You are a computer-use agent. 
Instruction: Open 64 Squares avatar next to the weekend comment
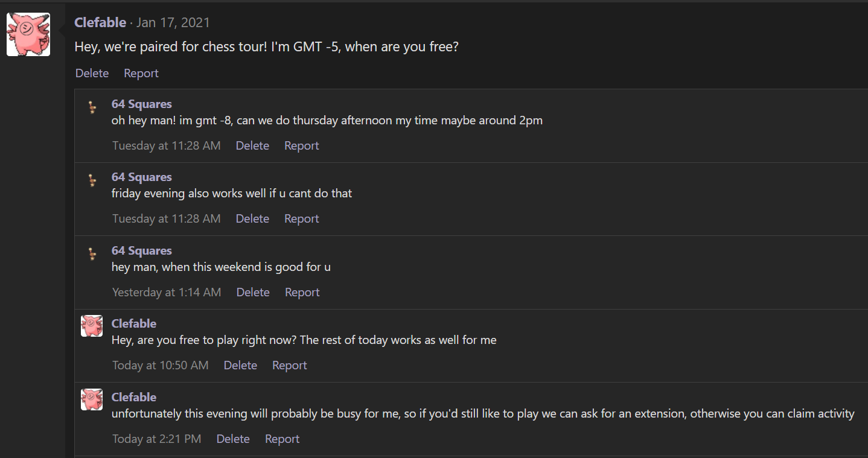(92, 254)
